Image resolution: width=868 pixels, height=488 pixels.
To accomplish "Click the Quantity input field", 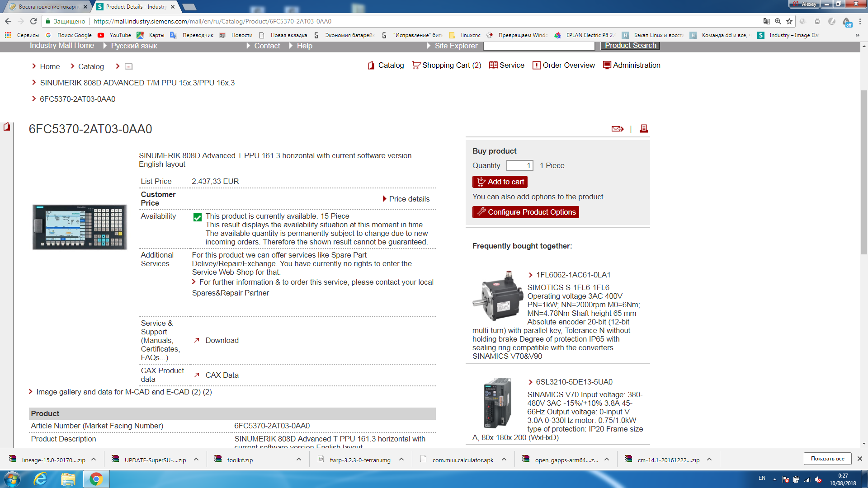I will pos(519,165).
